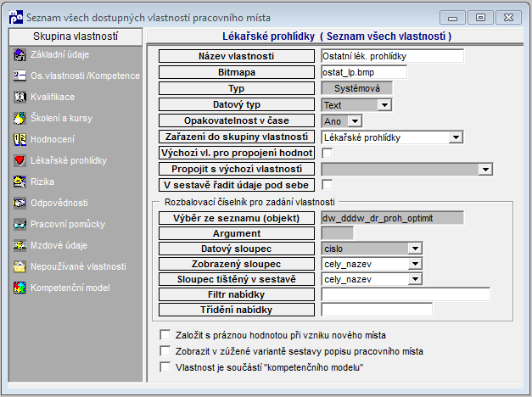Open the Kompetenční model puzzle icon
This screenshot has height=397, width=532.
click(20, 288)
